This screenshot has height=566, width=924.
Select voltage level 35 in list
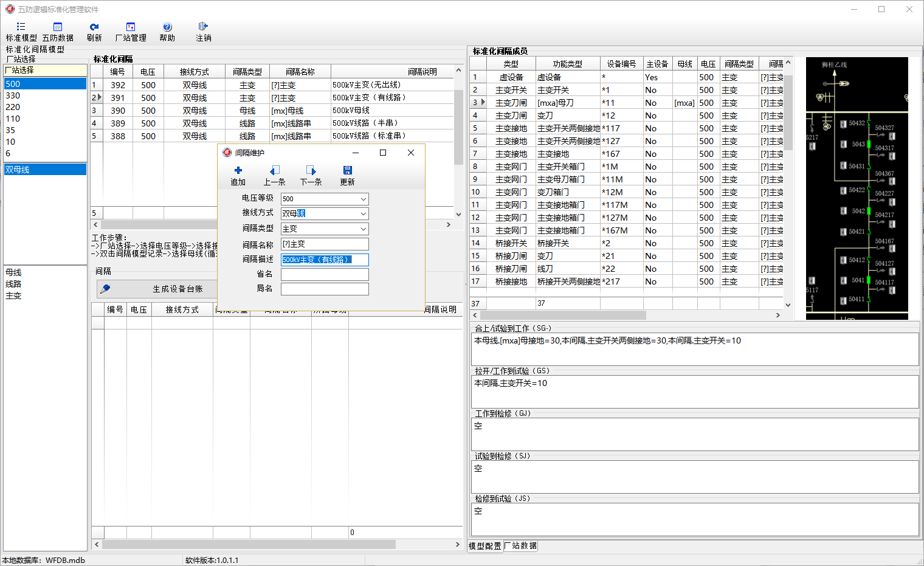(45, 130)
